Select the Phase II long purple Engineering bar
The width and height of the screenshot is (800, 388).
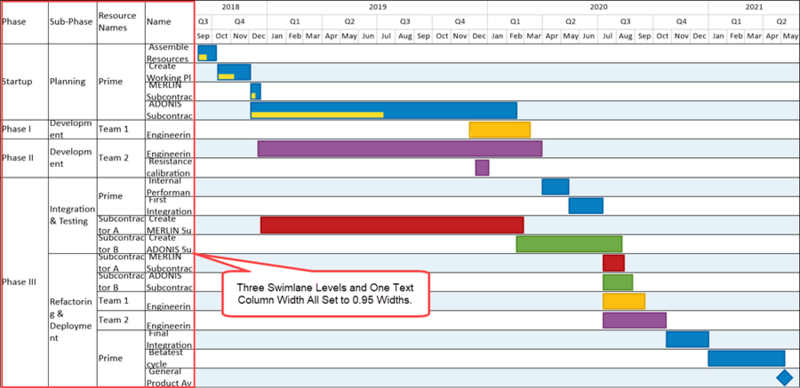[x=400, y=149]
